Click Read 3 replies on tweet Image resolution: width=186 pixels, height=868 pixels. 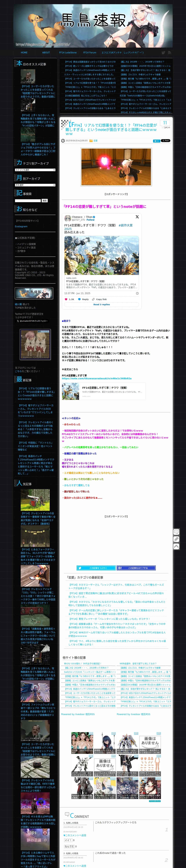coord(102,305)
